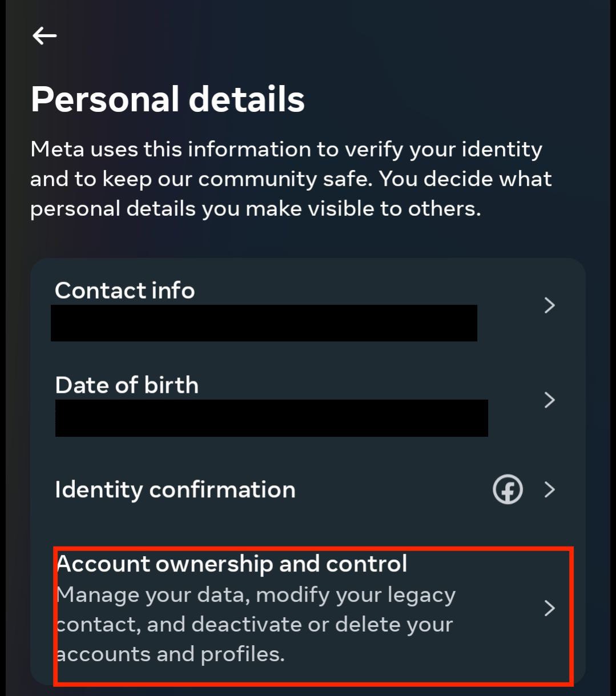Click 'Manage your data, modify your legacy' text
The image size is (616, 696).
256,595
